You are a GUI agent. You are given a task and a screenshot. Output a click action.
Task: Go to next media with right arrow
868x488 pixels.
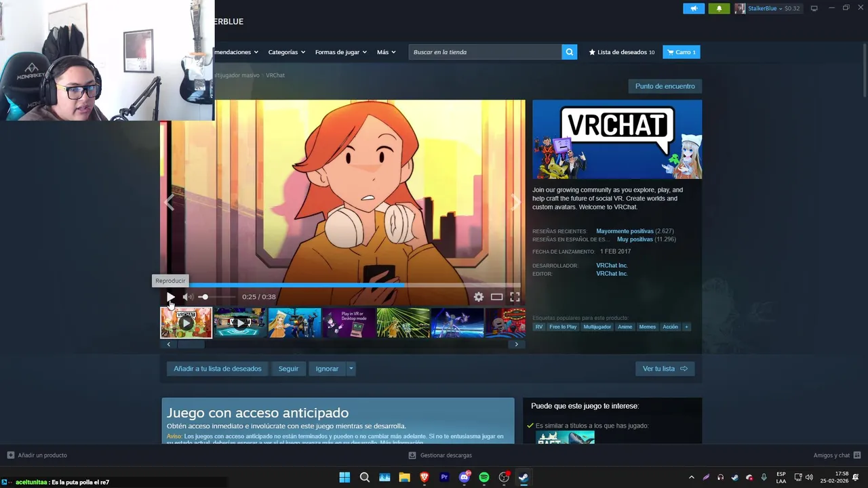(516, 203)
